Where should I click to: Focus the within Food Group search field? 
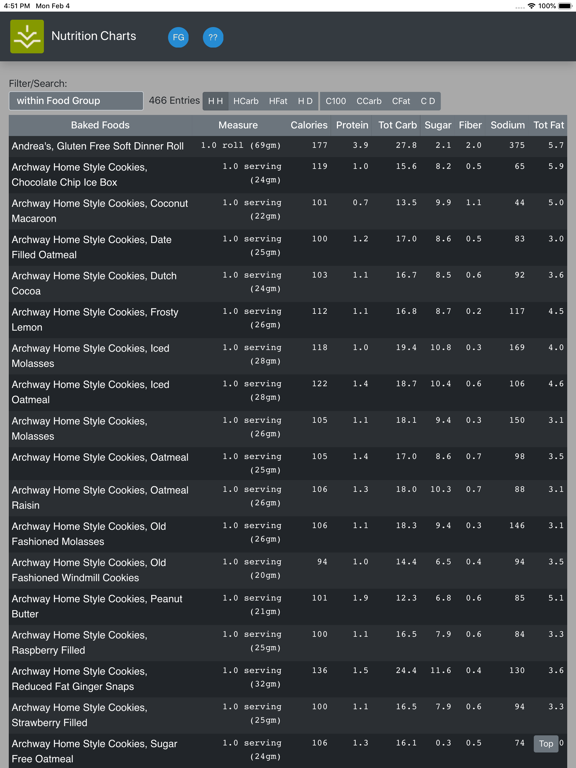pyautogui.click(x=76, y=101)
